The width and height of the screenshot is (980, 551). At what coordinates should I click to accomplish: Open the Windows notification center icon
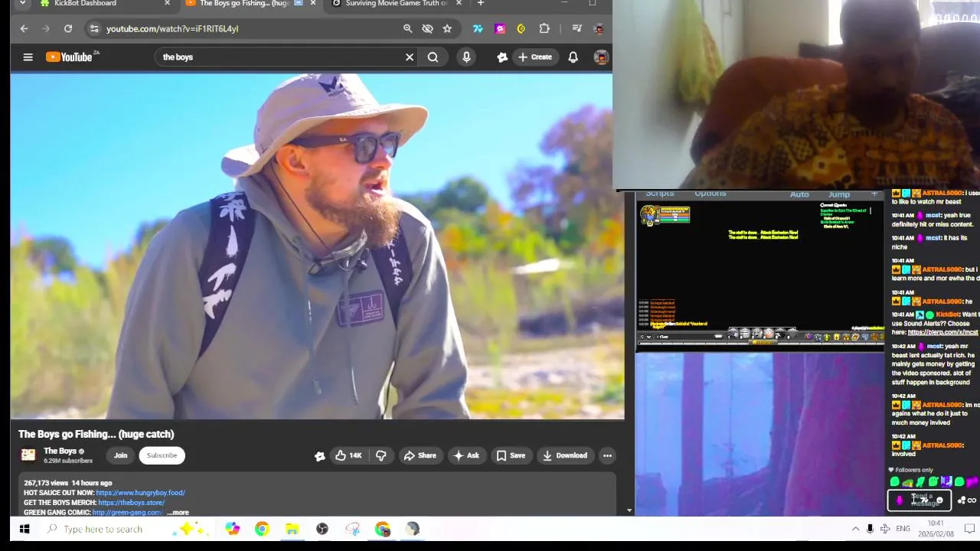(x=969, y=529)
